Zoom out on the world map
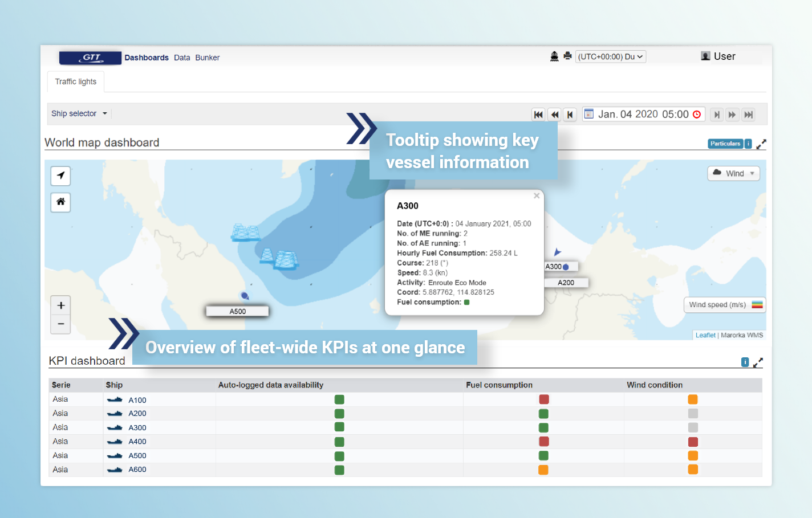 pos(60,324)
